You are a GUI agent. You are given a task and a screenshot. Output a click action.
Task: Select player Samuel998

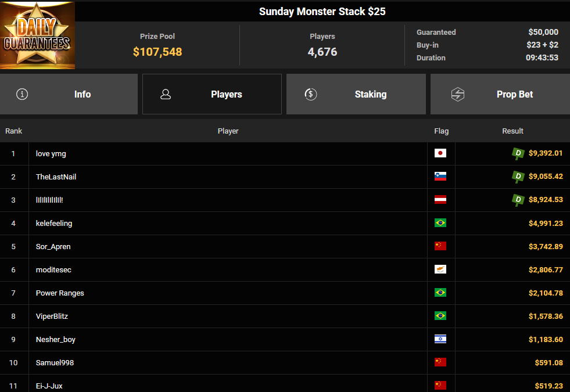pos(55,363)
